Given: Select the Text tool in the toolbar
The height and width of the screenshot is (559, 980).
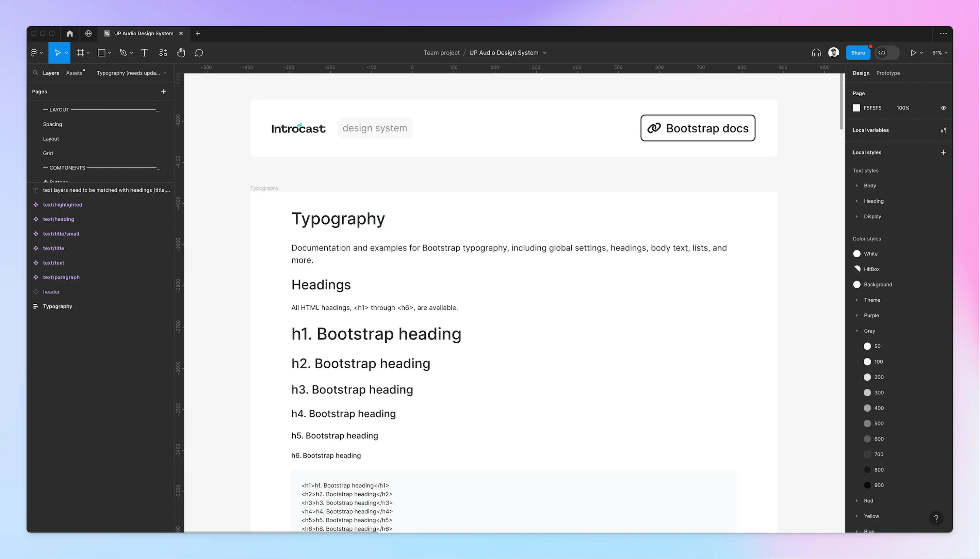Looking at the screenshot, I should 144,53.
